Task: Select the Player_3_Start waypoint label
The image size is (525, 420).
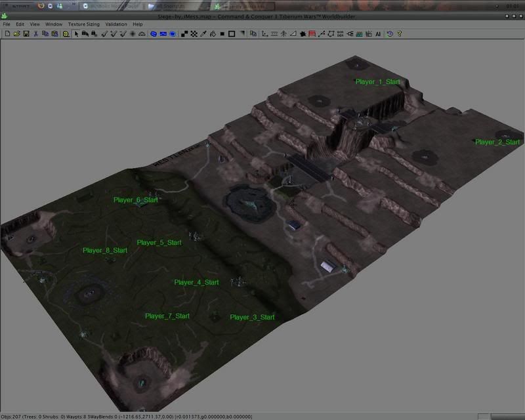Action: 252,317
